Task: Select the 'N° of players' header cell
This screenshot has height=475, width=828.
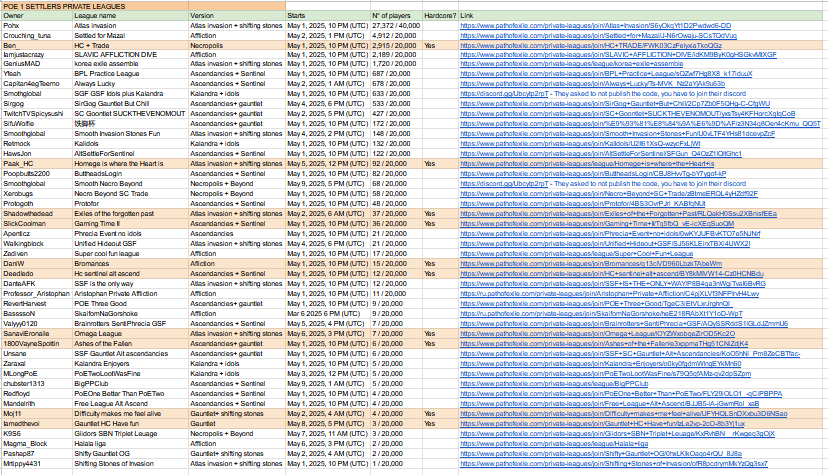Action: pos(396,16)
